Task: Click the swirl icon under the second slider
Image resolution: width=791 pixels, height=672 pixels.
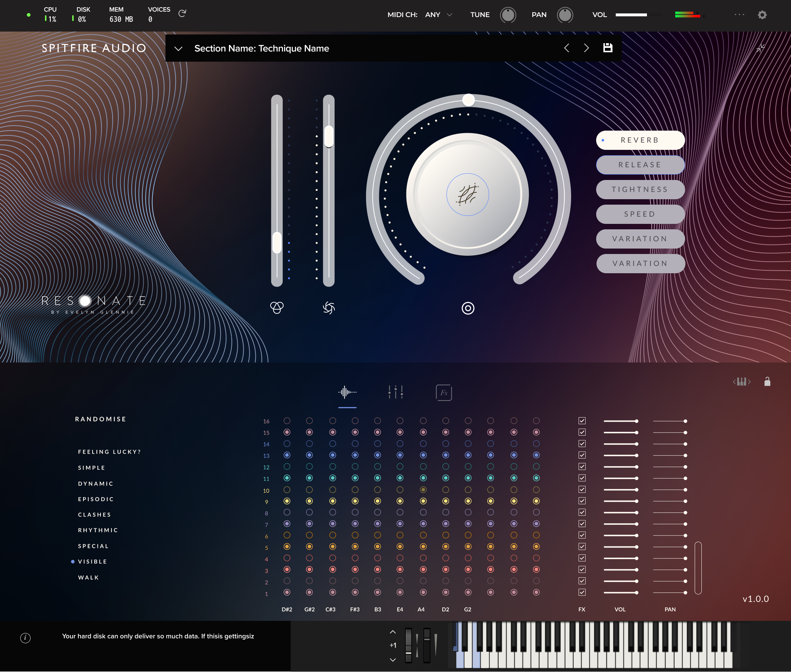Action: pyautogui.click(x=329, y=308)
